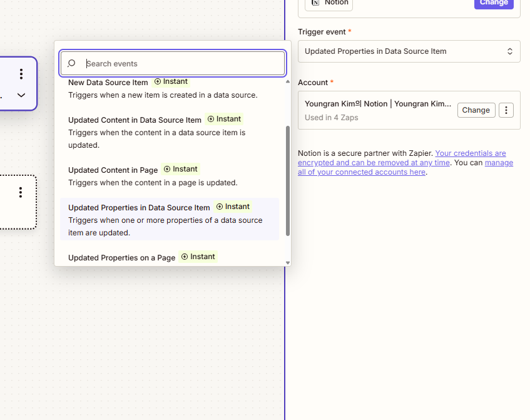
Task: Click Instant badge of Updated Properties in Data Source Item
Action: [x=233, y=207]
